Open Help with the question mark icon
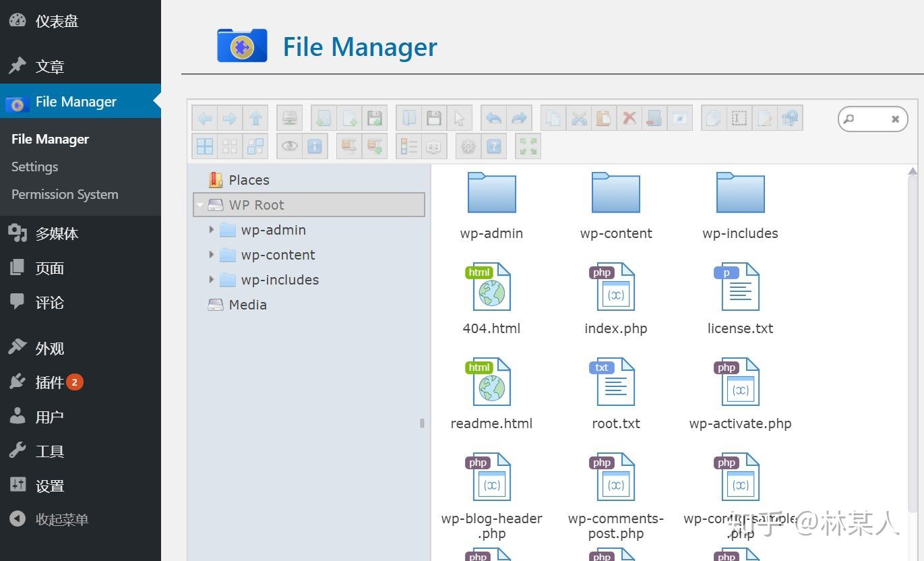The width and height of the screenshot is (924, 561). 494,146
